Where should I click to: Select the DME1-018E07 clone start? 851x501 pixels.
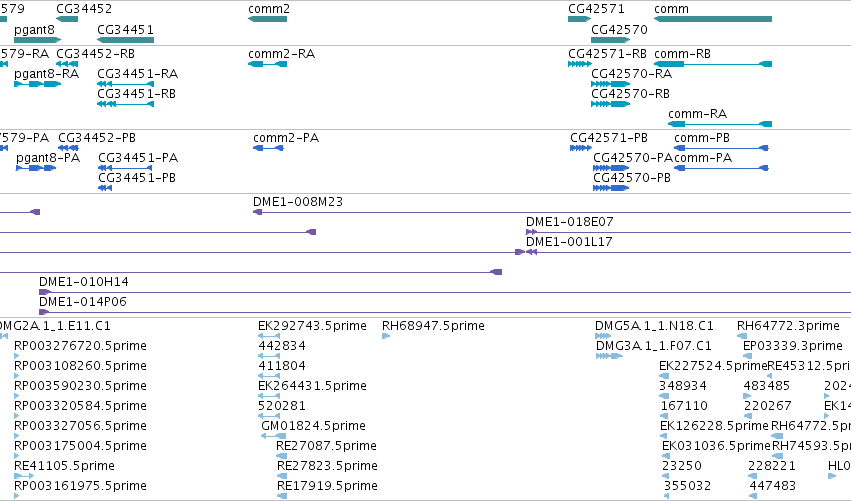pyautogui.click(x=531, y=232)
